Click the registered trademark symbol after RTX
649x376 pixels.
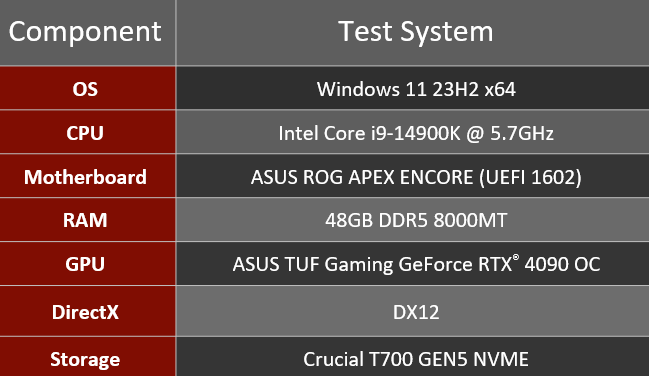pyautogui.click(x=516, y=257)
